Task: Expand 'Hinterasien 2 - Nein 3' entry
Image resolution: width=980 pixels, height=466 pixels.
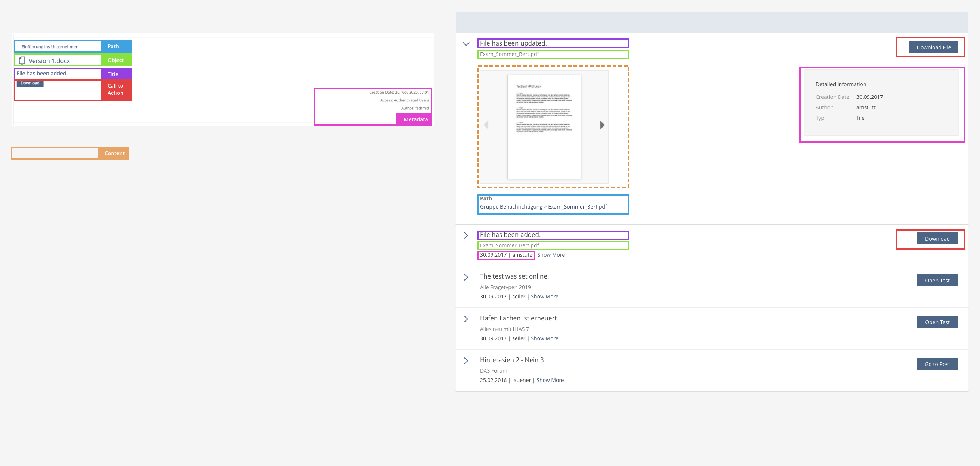Action: pos(466,361)
